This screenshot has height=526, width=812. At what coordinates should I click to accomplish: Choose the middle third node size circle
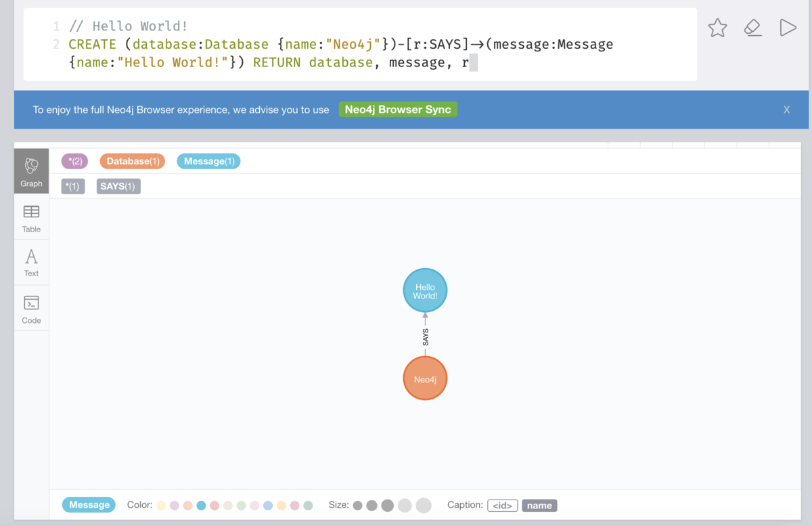(x=387, y=506)
